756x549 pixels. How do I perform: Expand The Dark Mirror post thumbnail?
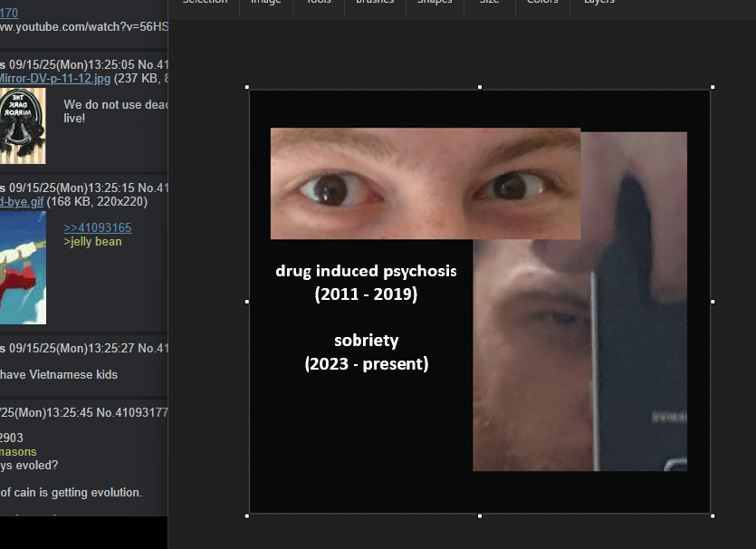tap(23, 125)
